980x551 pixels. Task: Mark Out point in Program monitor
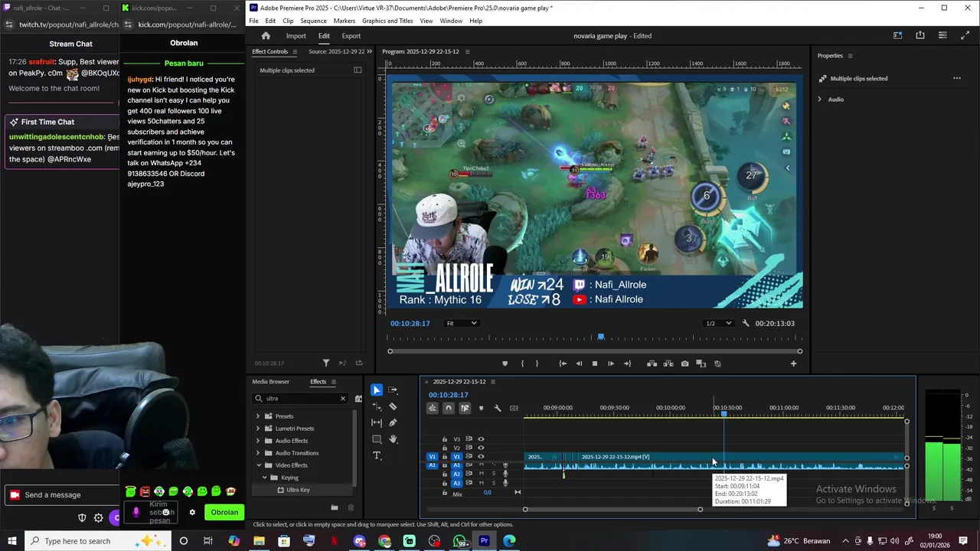[537, 364]
